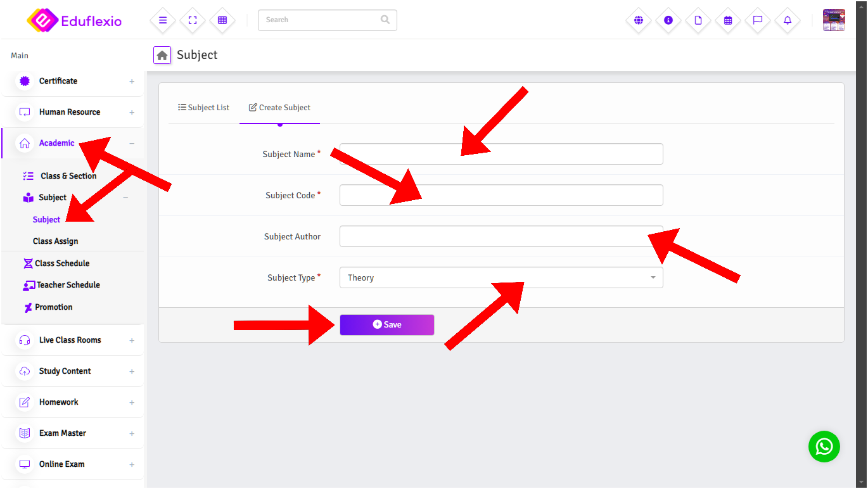Open the Class Assign link in the sidebar

pos(56,241)
